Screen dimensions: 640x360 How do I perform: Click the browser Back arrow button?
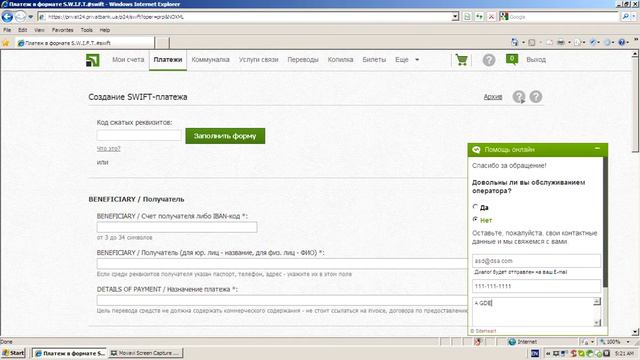(x=7, y=17)
